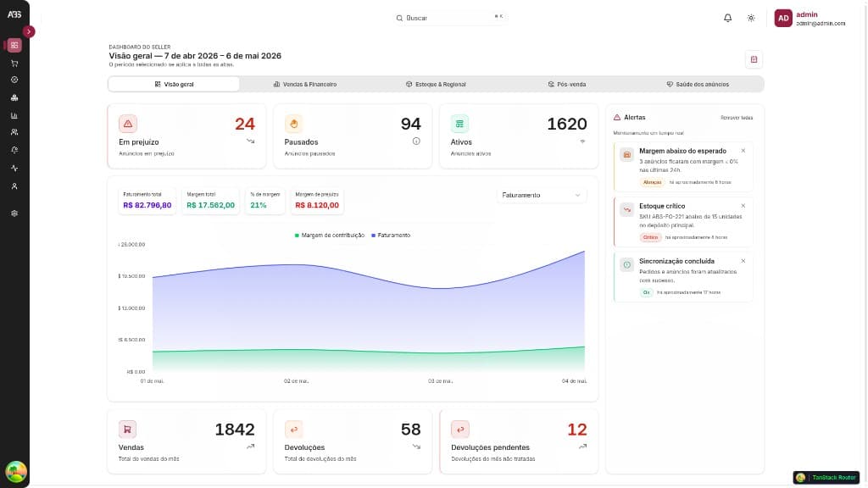The height and width of the screenshot is (488, 868).
Task: Click Margem total value R$ 17.562,00
Action: pyautogui.click(x=210, y=205)
